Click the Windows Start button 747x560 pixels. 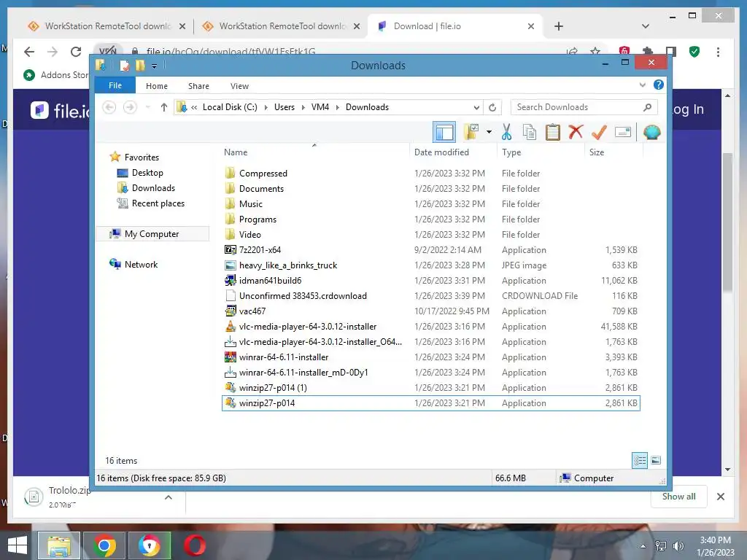pyautogui.click(x=18, y=545)
